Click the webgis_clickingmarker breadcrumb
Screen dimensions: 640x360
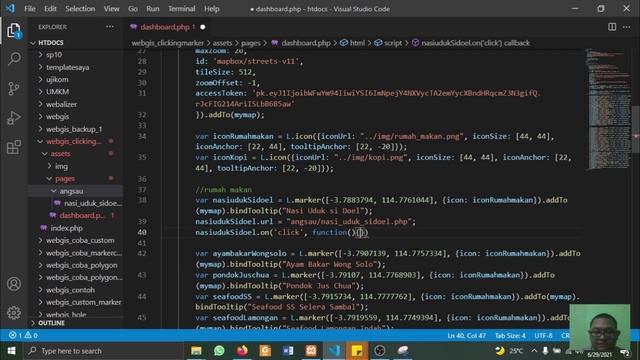(167, 43)
